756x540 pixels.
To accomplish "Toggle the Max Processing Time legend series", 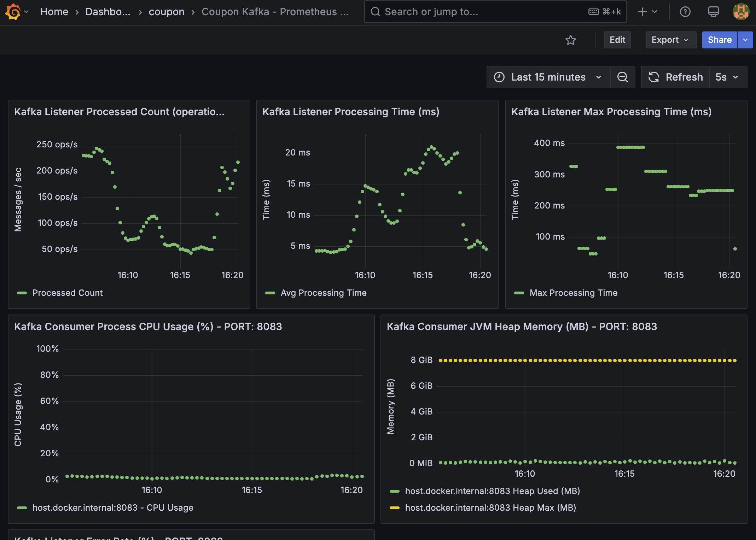I will (574, 293).
